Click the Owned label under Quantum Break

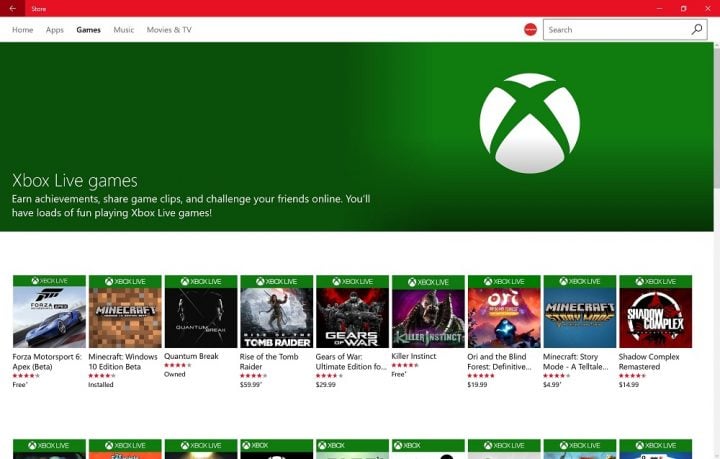click(174, 374)
